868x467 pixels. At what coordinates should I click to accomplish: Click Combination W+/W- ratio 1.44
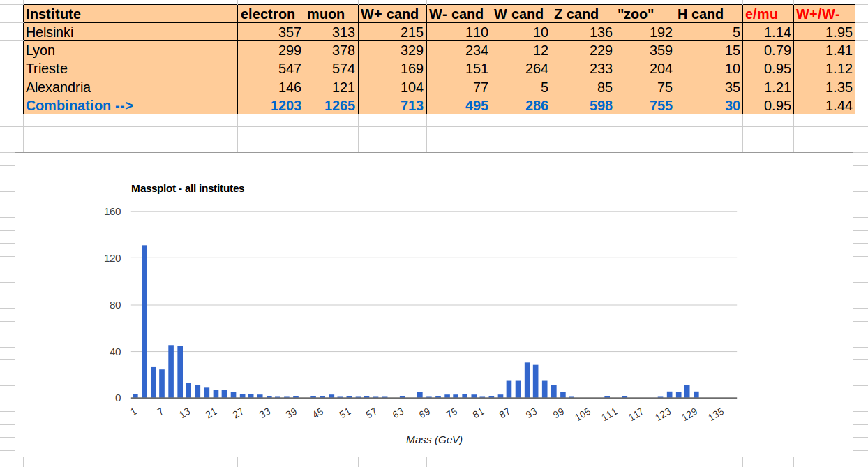tap(824, 105)
